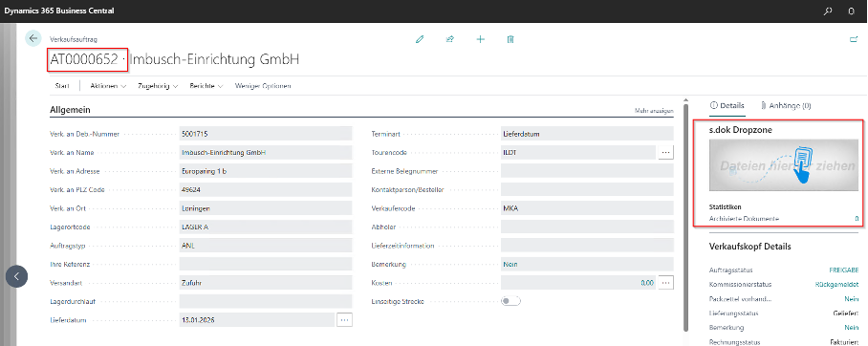Click the Lieferzeitinformation field
868x346 pixels.
tap(587, 246)
